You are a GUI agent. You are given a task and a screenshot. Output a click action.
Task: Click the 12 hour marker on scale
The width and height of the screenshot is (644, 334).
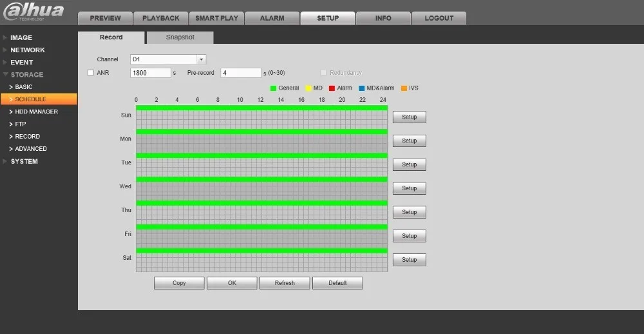(260, 100)
